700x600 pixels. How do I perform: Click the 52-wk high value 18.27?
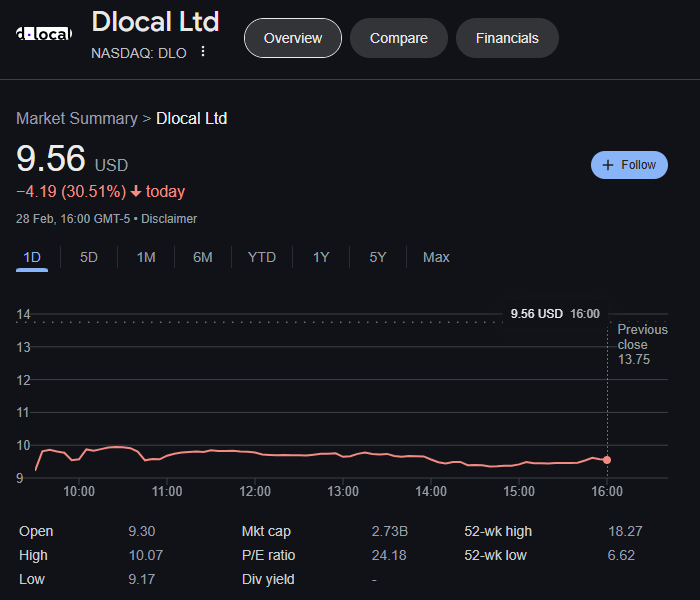coord(625,531)
